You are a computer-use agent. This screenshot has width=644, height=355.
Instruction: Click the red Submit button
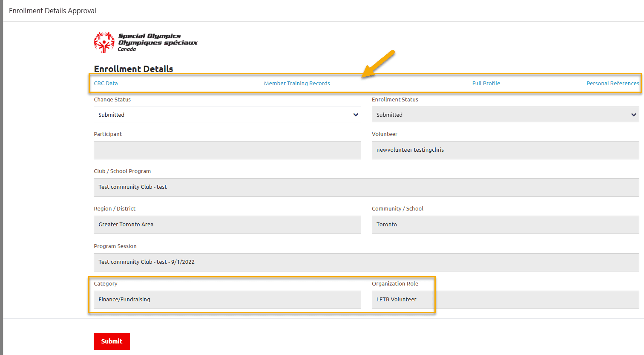tap(112, 341)
